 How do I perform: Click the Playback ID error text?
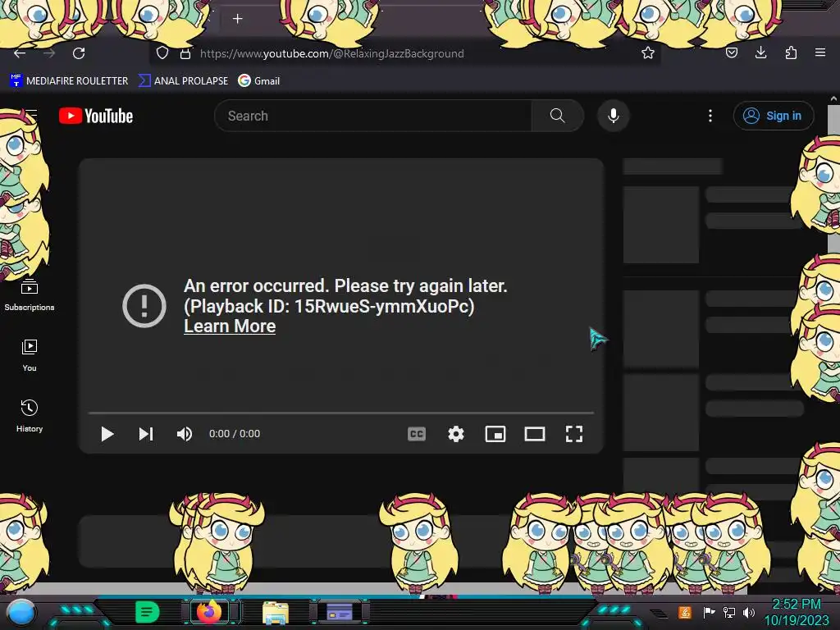click(x=329, y=307)
